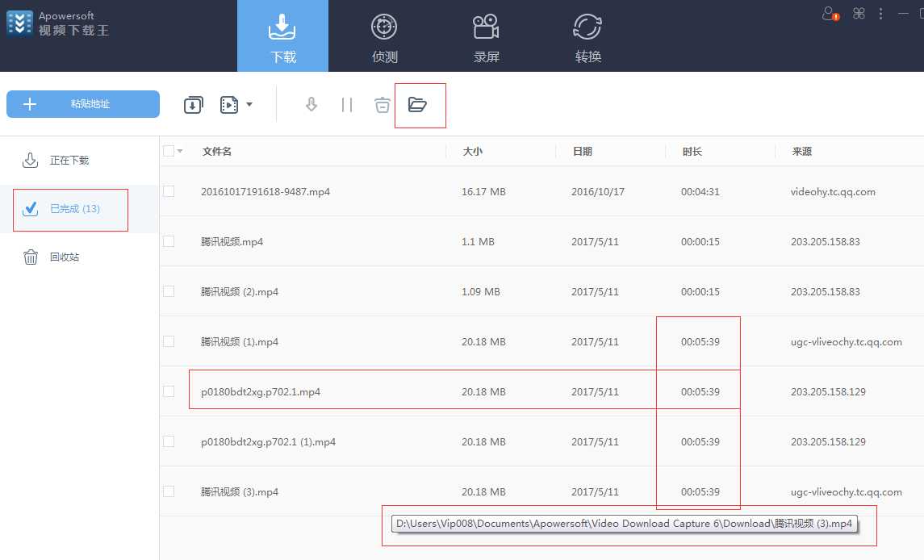Expand the video format dropdown arrow
The height and width of the screenshot is (560, 924).
(249, 105)
